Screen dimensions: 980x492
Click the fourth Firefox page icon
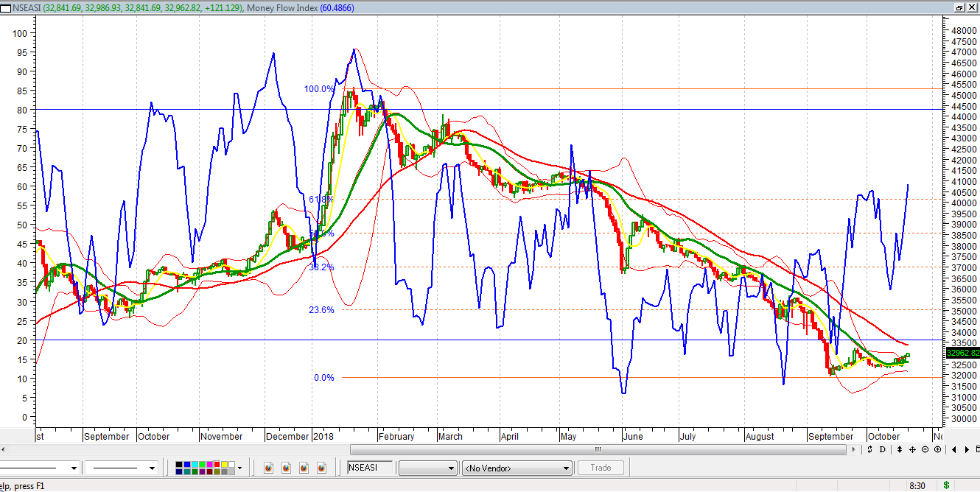coord(321,468)
